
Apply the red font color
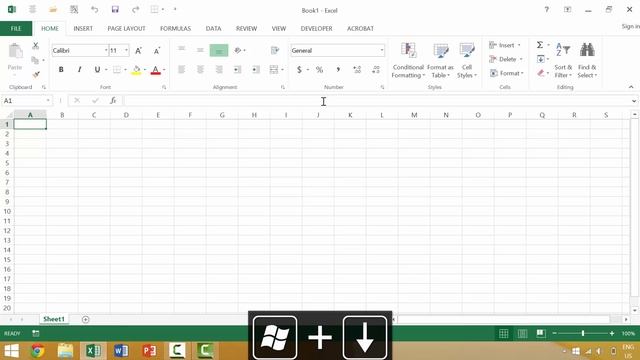pos(155,70)
